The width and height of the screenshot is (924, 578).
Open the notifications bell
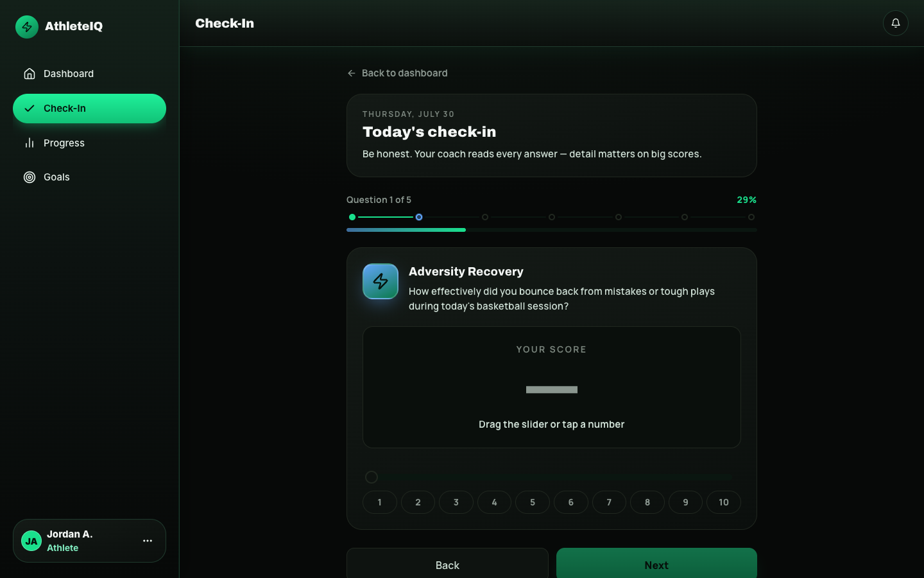(x=896, y=23)
